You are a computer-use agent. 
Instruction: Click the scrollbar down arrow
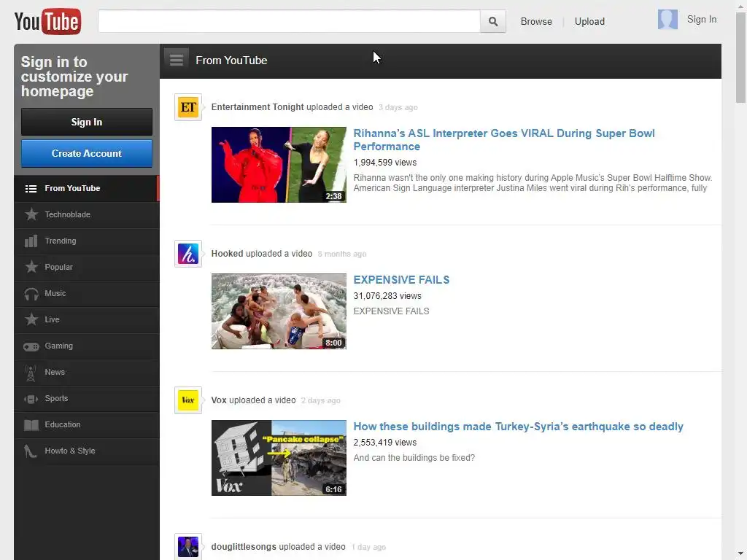(x=740, y=554)
